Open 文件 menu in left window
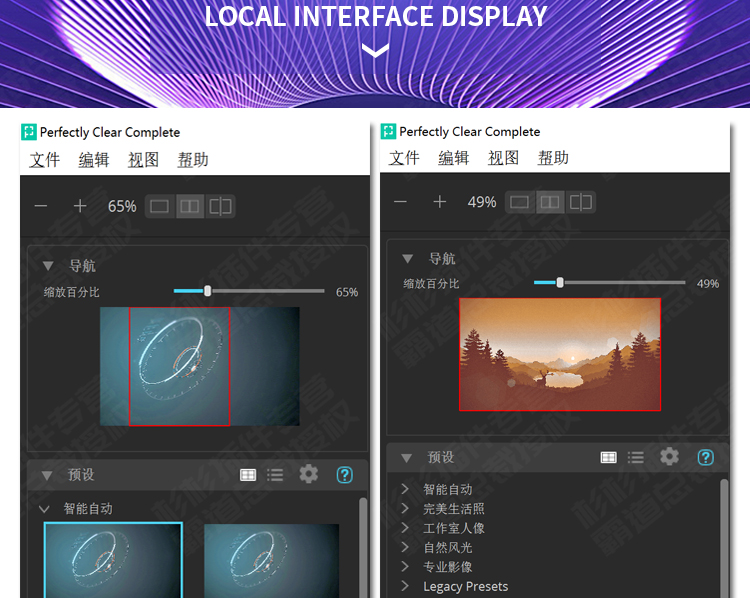This screenshot has width=750, height=598. point(44,160)
